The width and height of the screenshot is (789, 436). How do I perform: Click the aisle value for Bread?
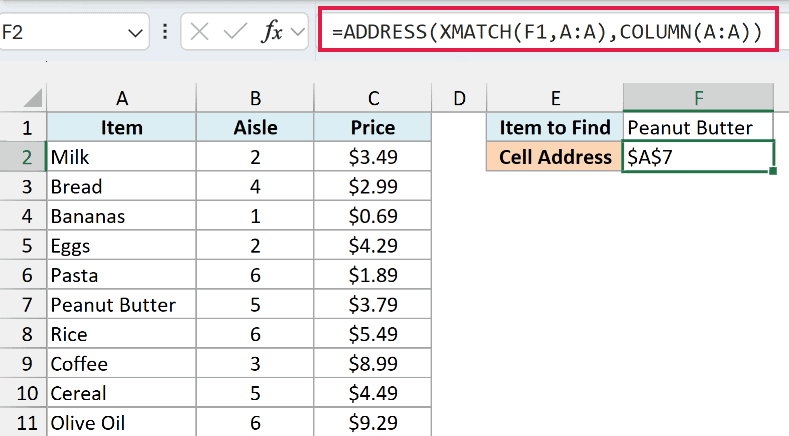tap(255, 186)
